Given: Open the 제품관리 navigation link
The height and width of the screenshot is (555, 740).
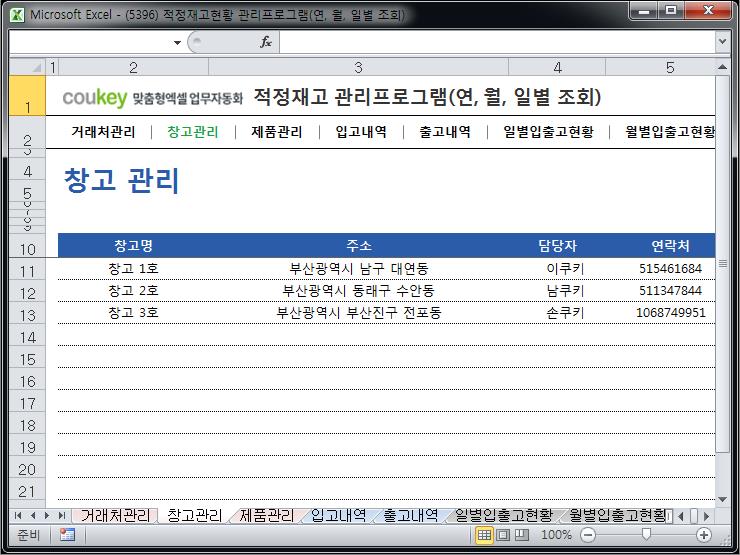Looking at the screenshot, I should click(x=277, y=132).
